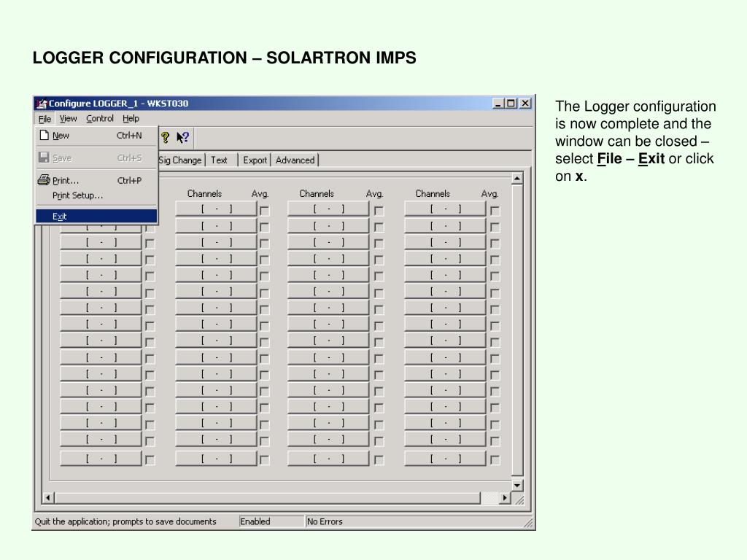Click the horizontal scrollbar right arrow
The width and height of the screenshot is (747, 560).
[505, 498]
